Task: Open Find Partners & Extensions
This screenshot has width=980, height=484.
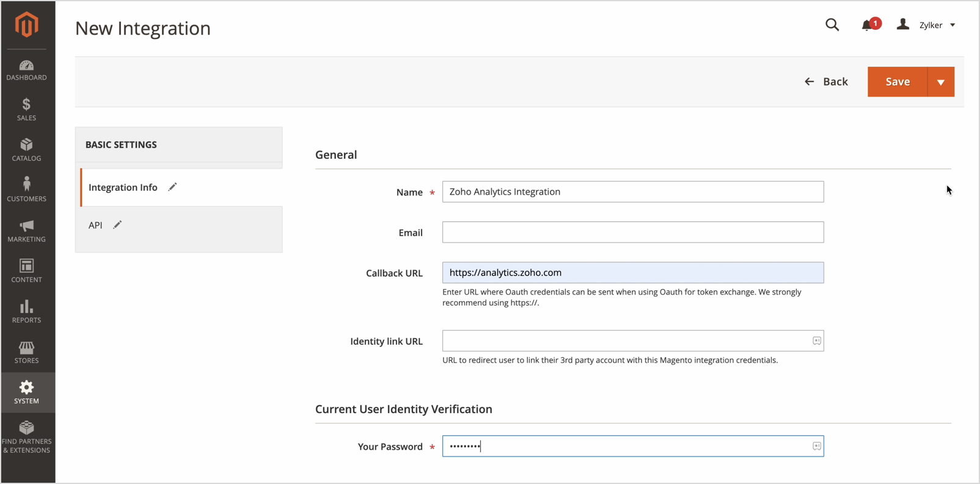Action: [x=26, y=437]
